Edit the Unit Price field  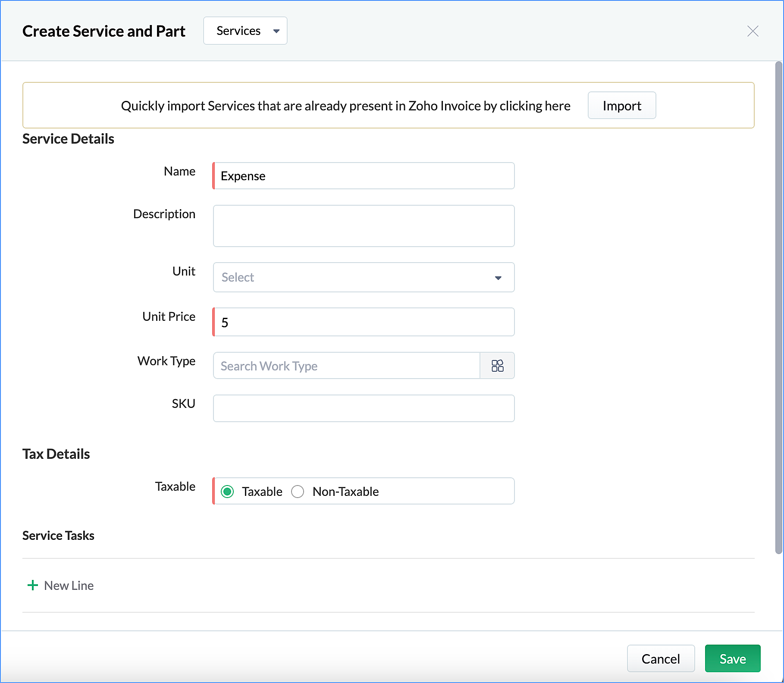click(x=364, y=322)
